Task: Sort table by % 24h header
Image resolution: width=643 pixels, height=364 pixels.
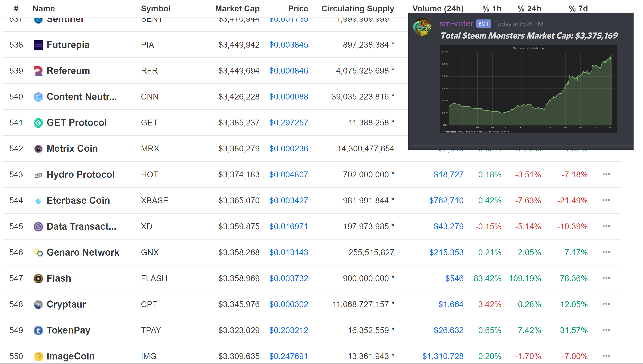Action: pyautogui.click(x=529, y=9)
